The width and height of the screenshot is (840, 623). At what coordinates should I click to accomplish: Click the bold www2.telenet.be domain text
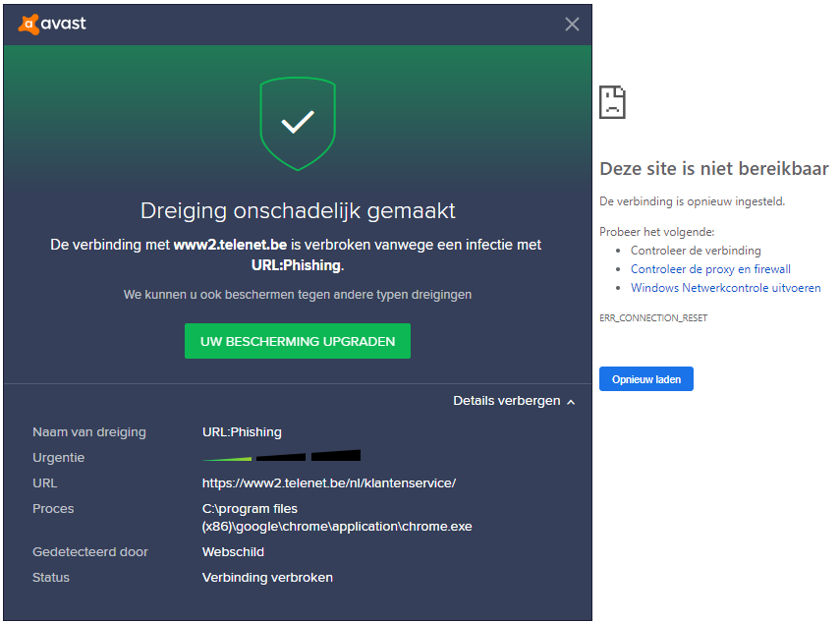click(x=230, y=245)
